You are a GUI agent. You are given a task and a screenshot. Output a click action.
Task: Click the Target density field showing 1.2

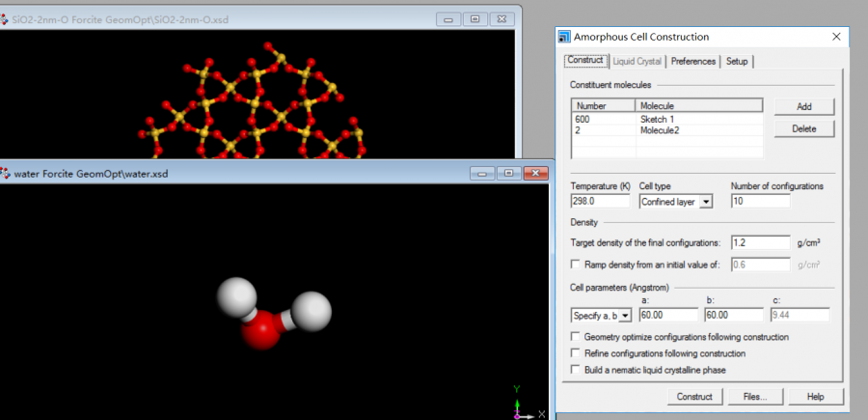tap(761, 242)
